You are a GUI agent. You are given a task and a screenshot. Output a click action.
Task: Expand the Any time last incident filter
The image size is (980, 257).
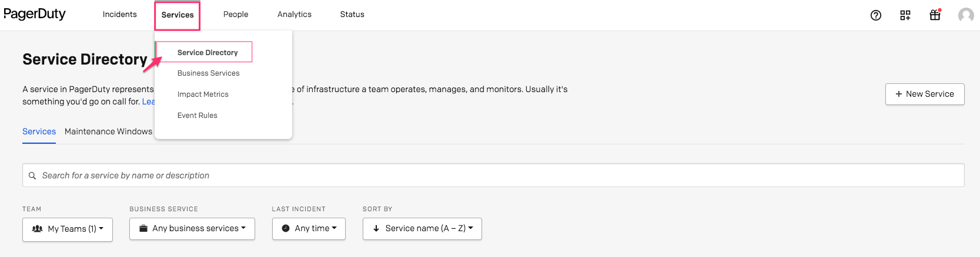coord(309,229)
